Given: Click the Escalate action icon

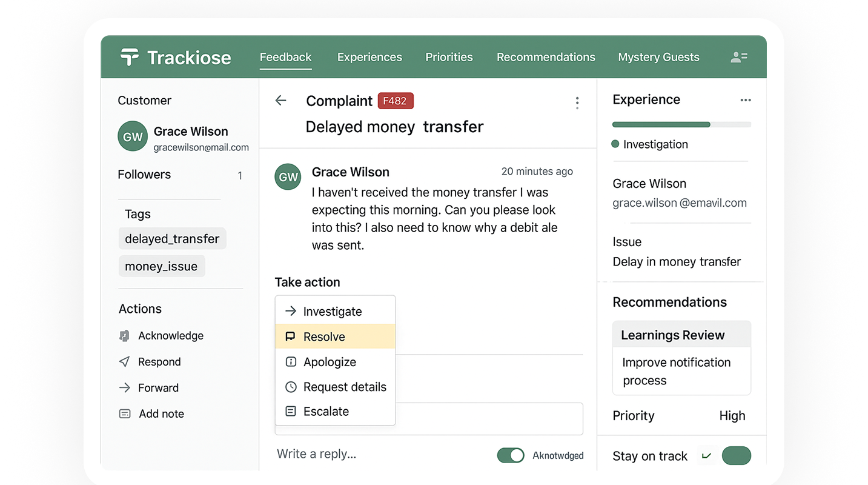Looking at the screenshot, I should pyautogui.click(x=290, y=411).
